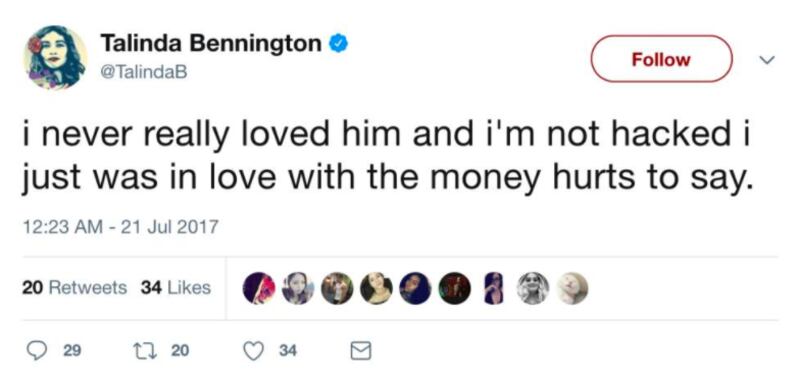Click the second liker avatar
Image resolution: width=800 pixels, height=378 pixels.
coord(298,288)
